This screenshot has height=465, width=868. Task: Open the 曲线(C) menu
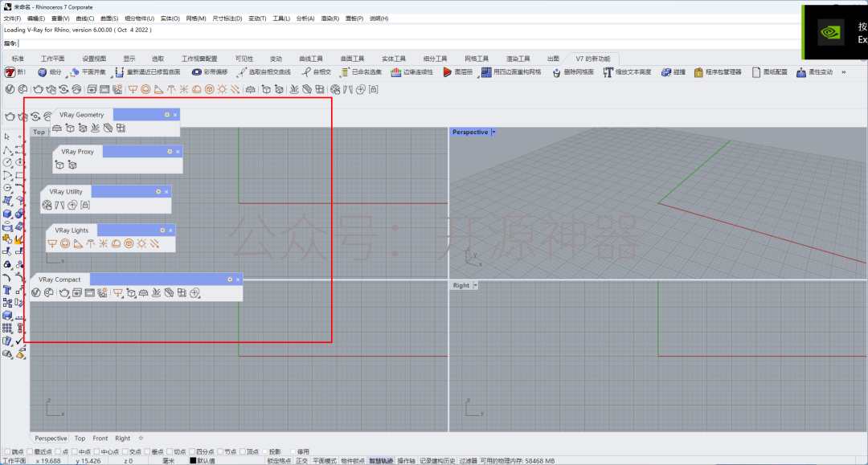(84, 18)
